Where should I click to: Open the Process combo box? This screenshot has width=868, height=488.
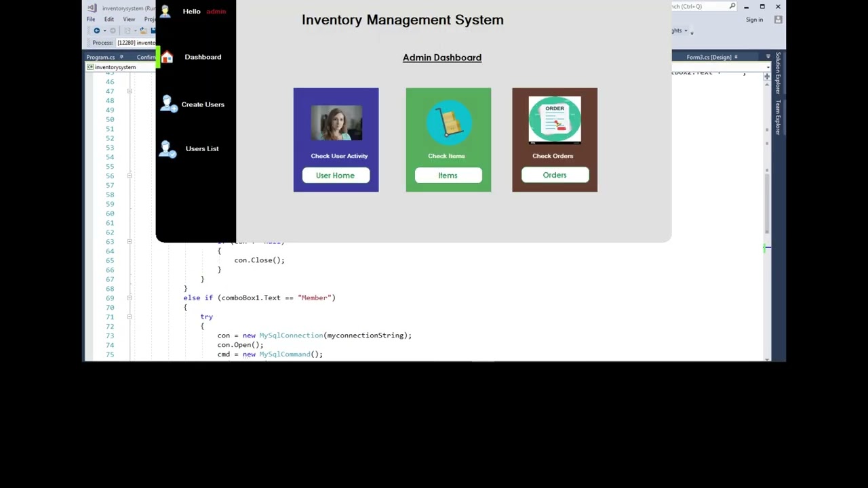pyautogui.click(x=136, y=43)
